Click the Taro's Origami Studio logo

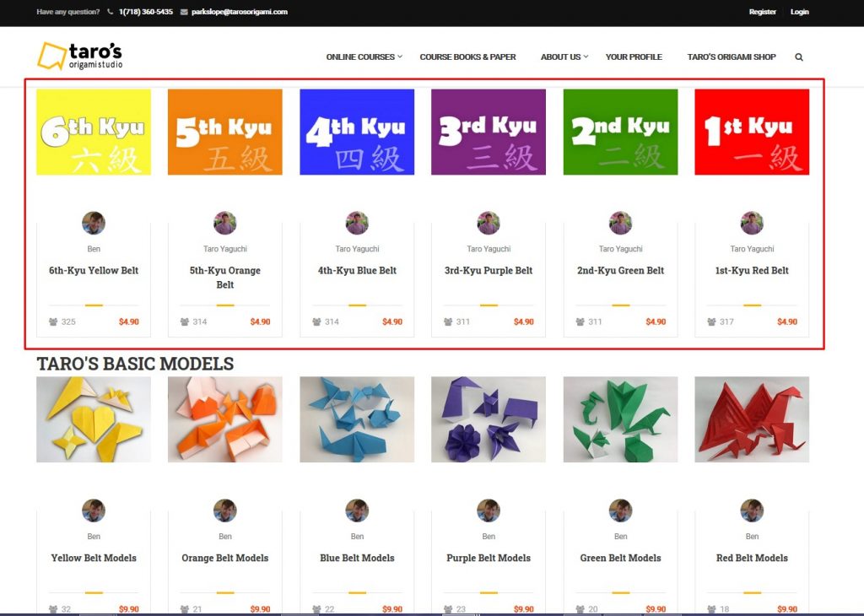point(80,56)
